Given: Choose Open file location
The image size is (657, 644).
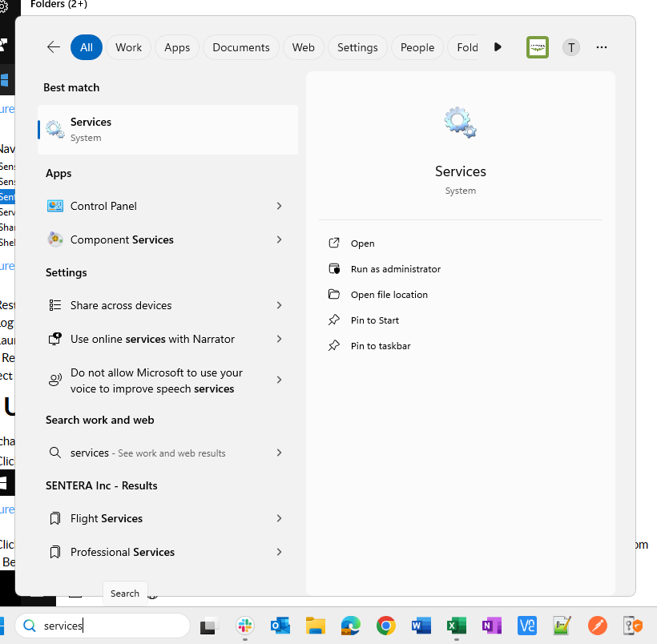Looking at the screenshot, I should click(x=389, y=295).
